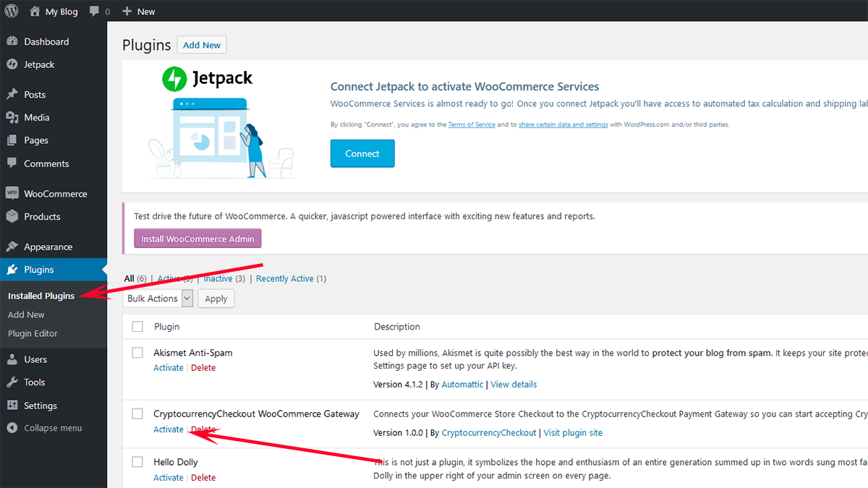Viewport: 868px width, 488px height.
Task: Click the Apply bulk action button
Action: pos(216,299)
